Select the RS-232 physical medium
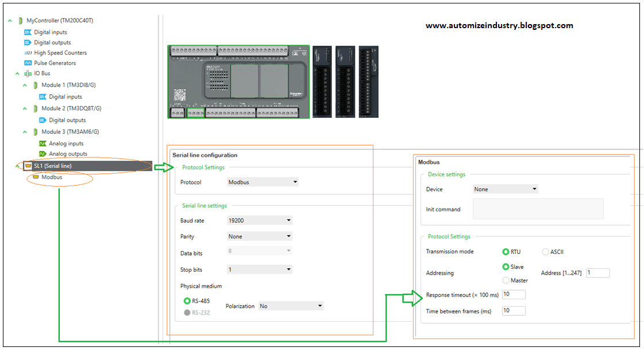Screen dimensions: 644x351 pyautogui.click(x=187, y=313)
